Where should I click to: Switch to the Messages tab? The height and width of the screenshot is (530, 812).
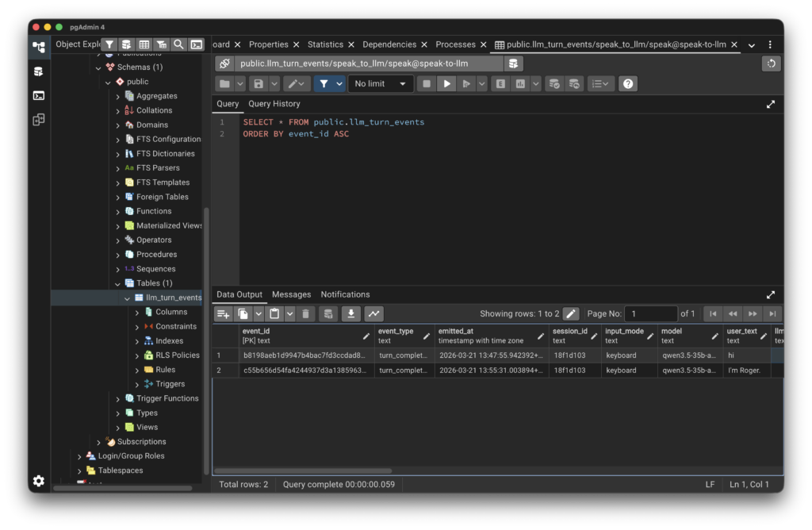[291, 294]
